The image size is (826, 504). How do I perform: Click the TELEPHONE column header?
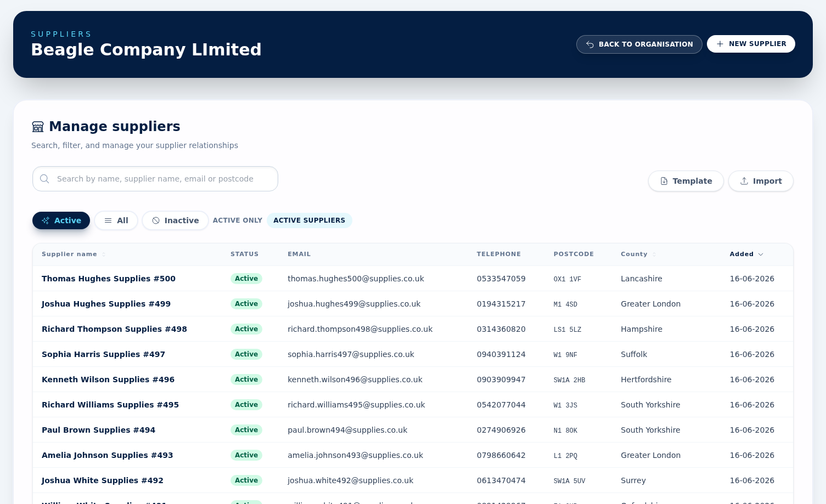point(499,254)
